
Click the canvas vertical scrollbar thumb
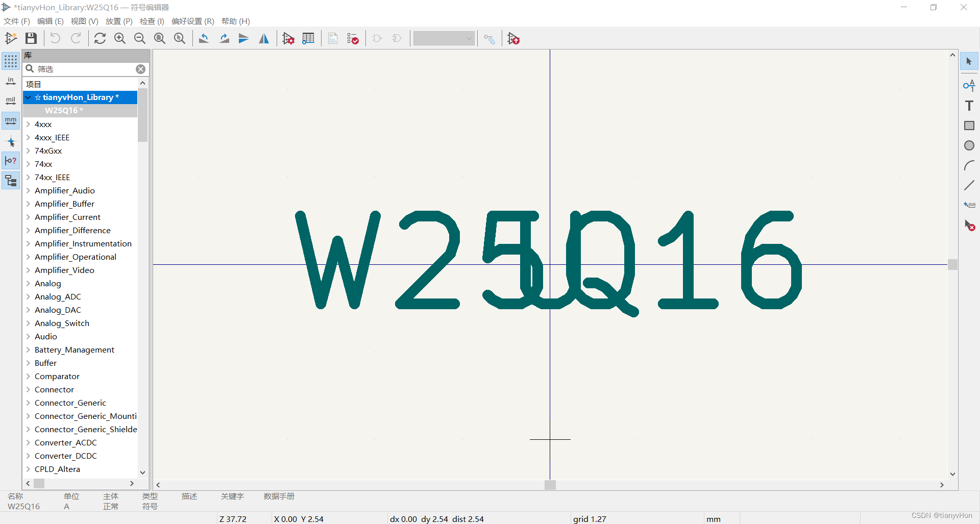pyautogui.click(x=952, y=264)
